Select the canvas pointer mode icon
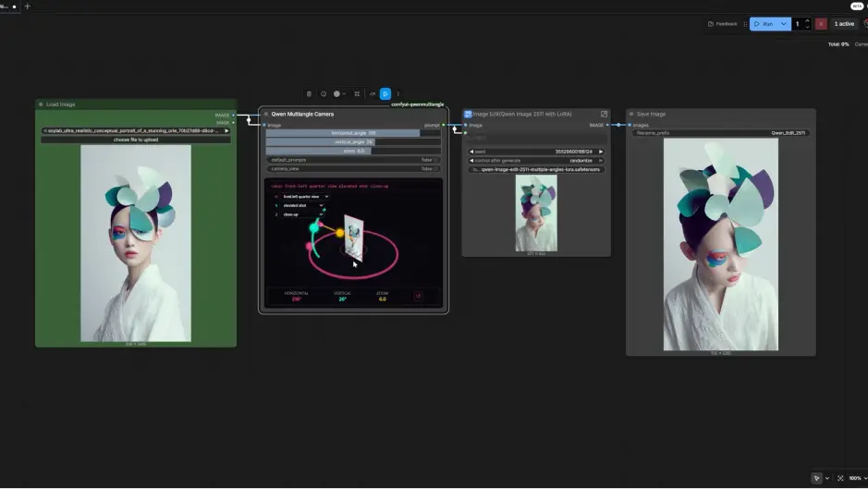868x489 pixels. 816,478
